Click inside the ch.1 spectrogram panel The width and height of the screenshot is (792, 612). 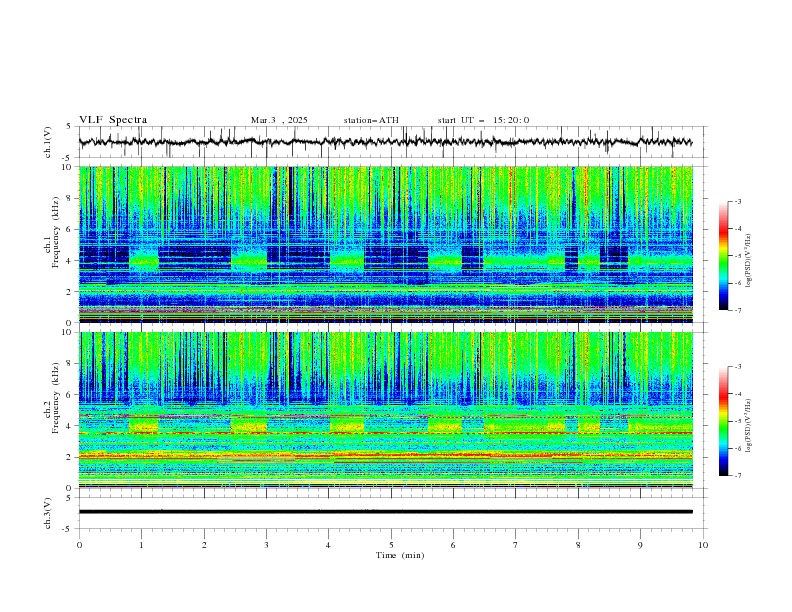(385, 244)
